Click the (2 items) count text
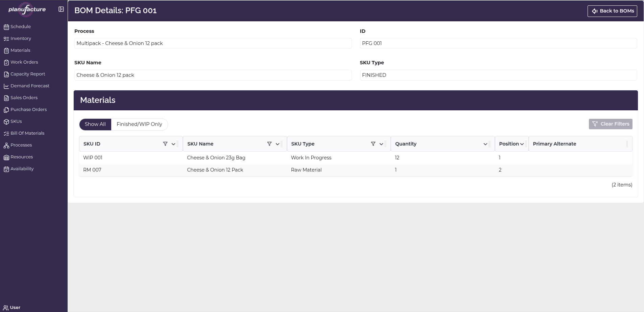Image resolution: width=644 pixels, height=312 pixels. [622, 185]
